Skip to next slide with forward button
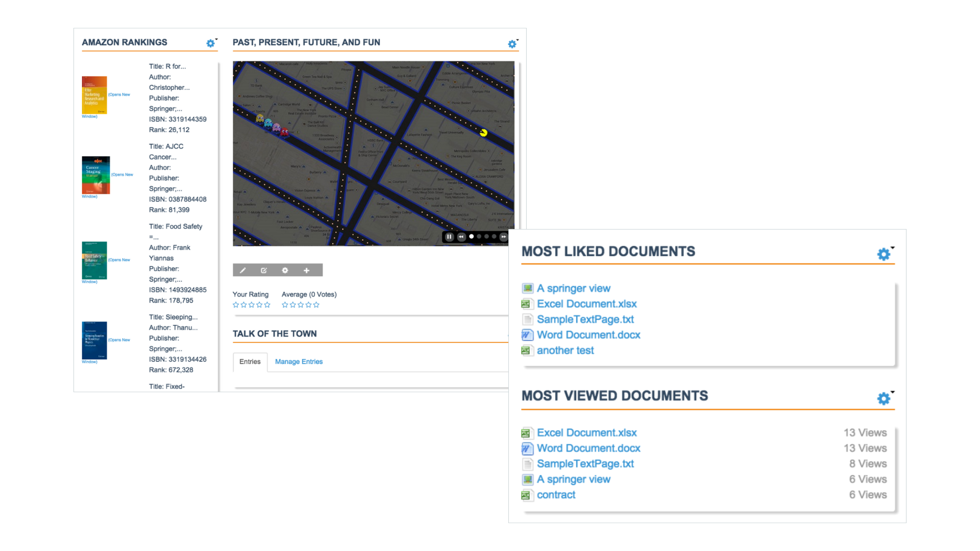This screenshot has height=551, width=980. point(503,237)
